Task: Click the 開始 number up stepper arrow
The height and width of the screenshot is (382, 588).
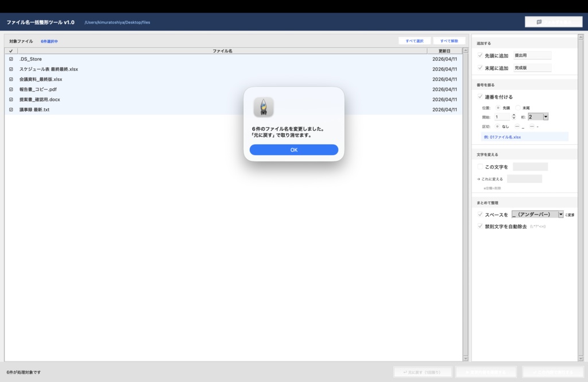Action: (x=514, y=114)
